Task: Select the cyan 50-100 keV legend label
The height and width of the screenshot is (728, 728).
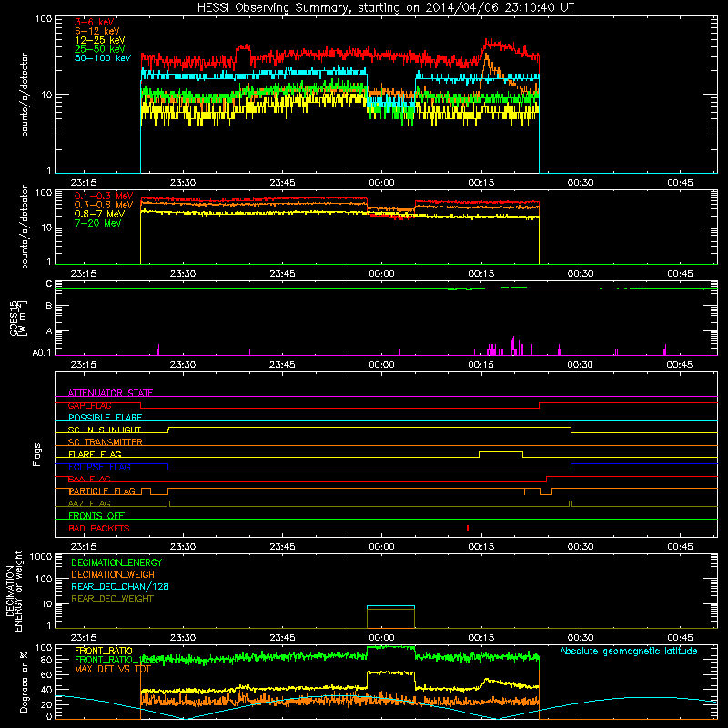Action: [x=103, y=58]
